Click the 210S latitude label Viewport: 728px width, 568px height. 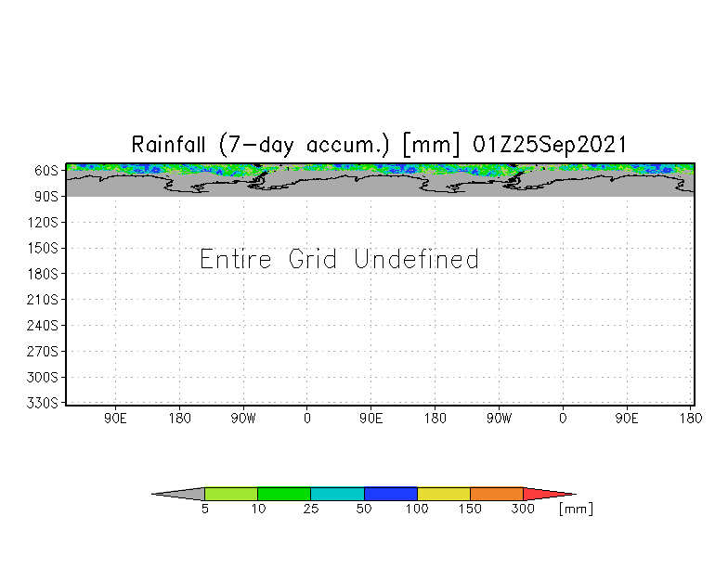point(43,300)
